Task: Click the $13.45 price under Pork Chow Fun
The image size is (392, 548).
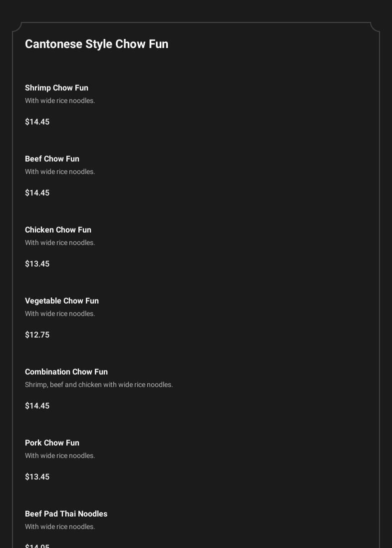Action: [x=37, y=477]
